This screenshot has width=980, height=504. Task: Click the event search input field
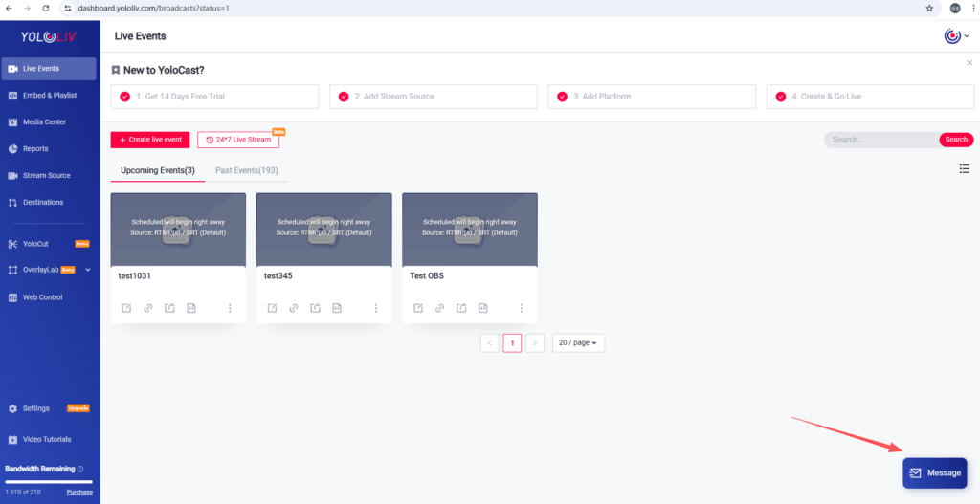pos(880,140)
